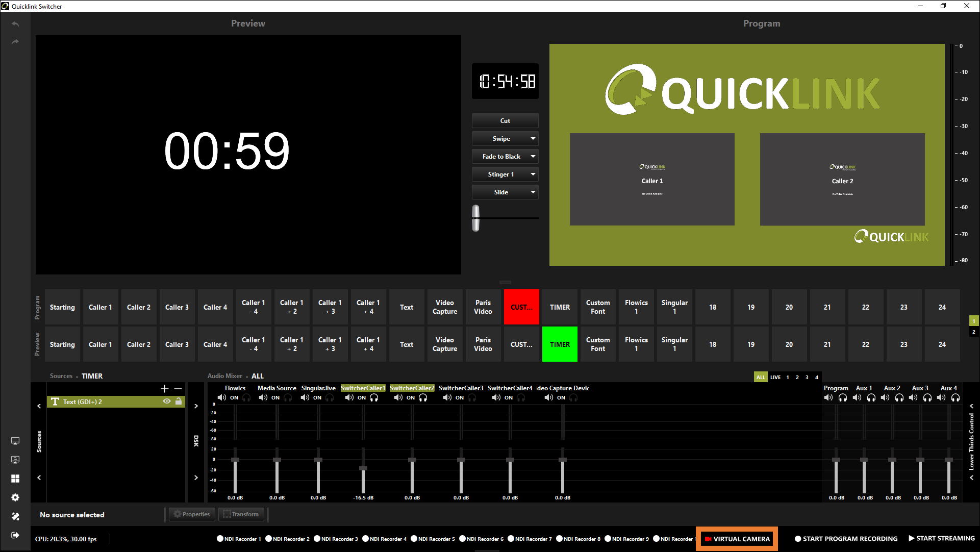Click the Flowics volume fader handle

[x=235, y=460]
